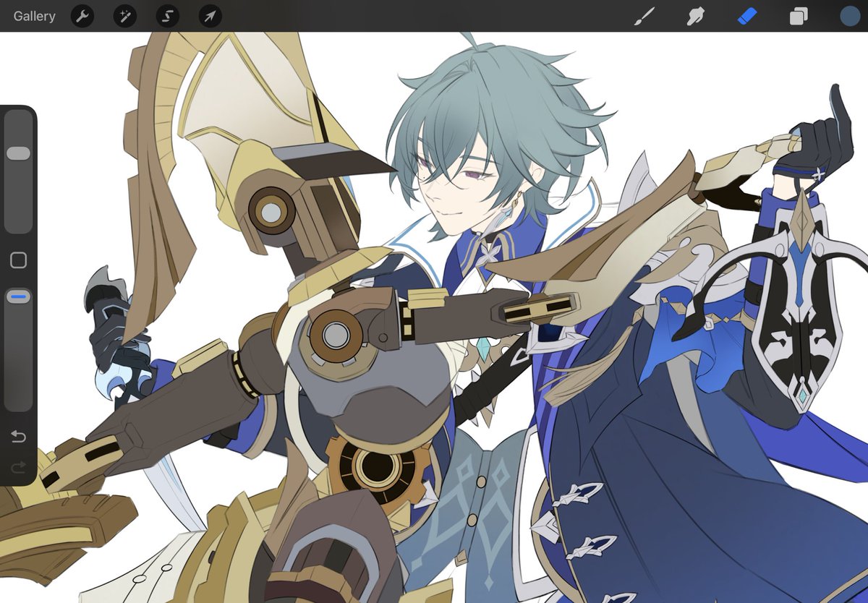Open the Adjustments magic wand menu
Image resolution: width=868 pixels, height=603 pixels.
pos(125,16)
